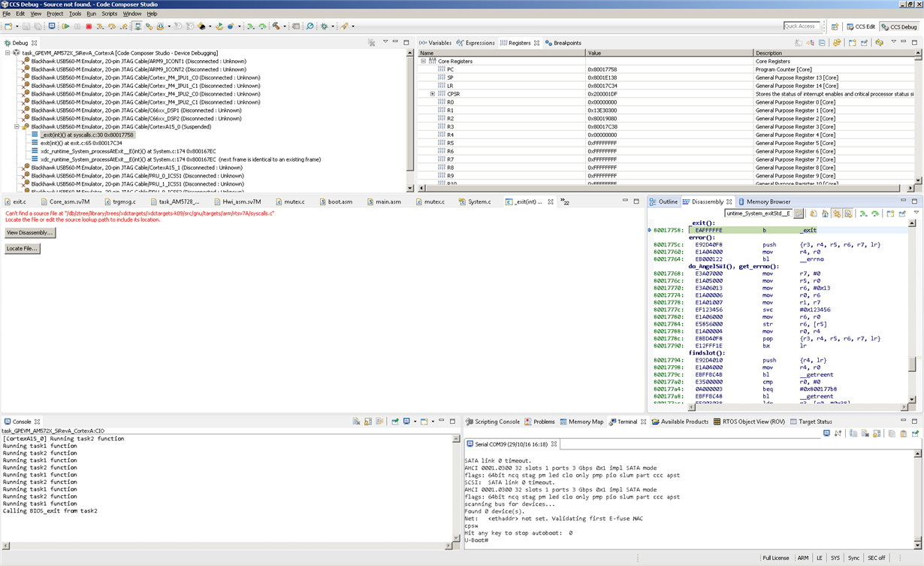924x566 pixels.
Task: Open the Memory Map tab
Action: click(x=581, y=422)
